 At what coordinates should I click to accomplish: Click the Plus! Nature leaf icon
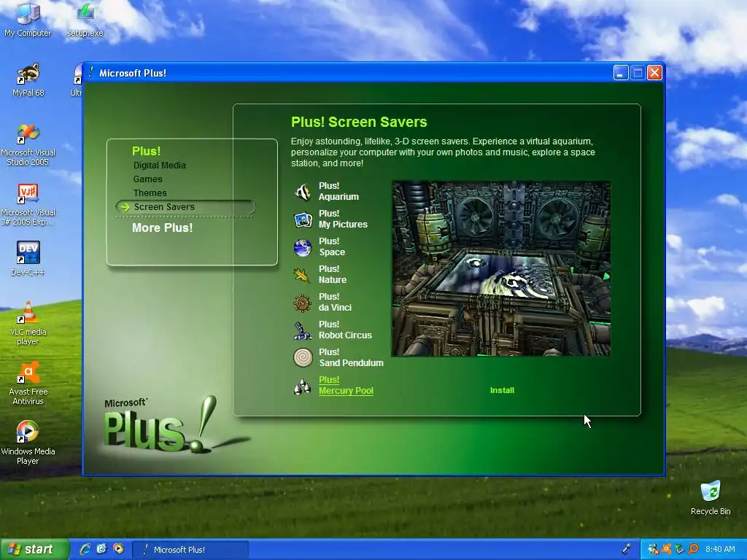[x=302, y=275]
